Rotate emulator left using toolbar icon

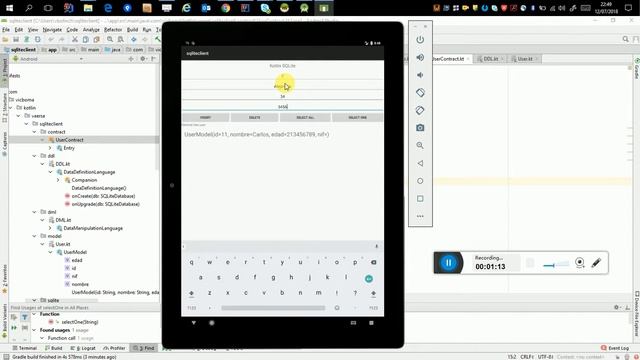point(420,93)
